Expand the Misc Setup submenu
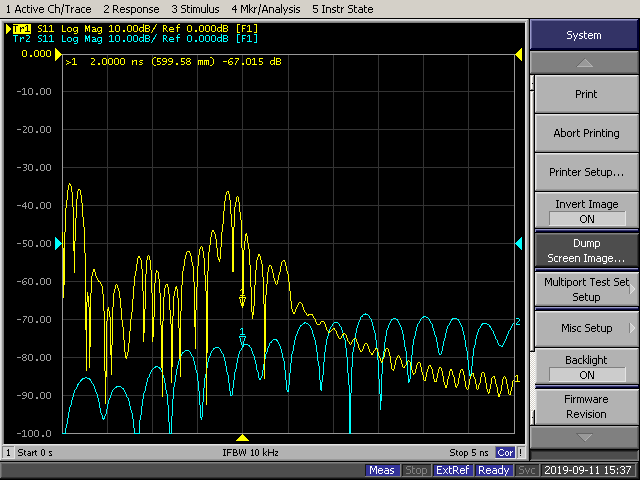This screenshot has height=480, width=640. pyautogui.click(x=586, y=328)
